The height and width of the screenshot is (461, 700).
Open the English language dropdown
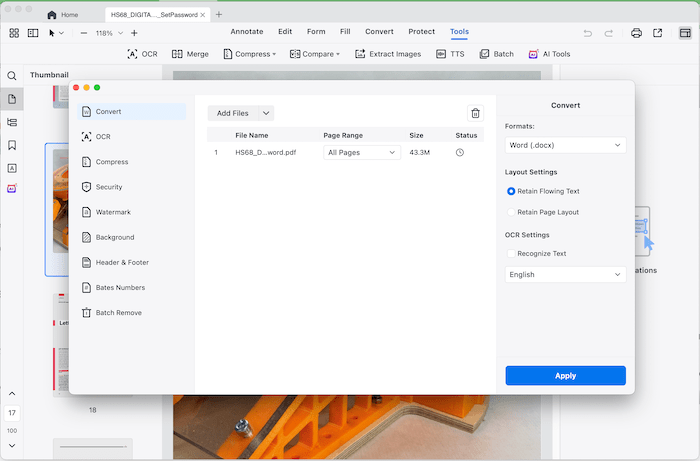(x=565, y=274)
